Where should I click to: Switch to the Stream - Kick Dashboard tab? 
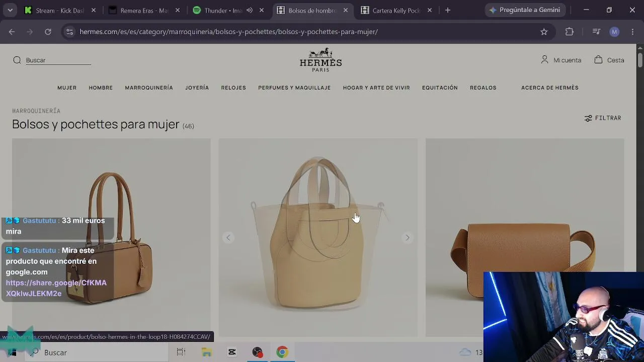pos(59,11)
